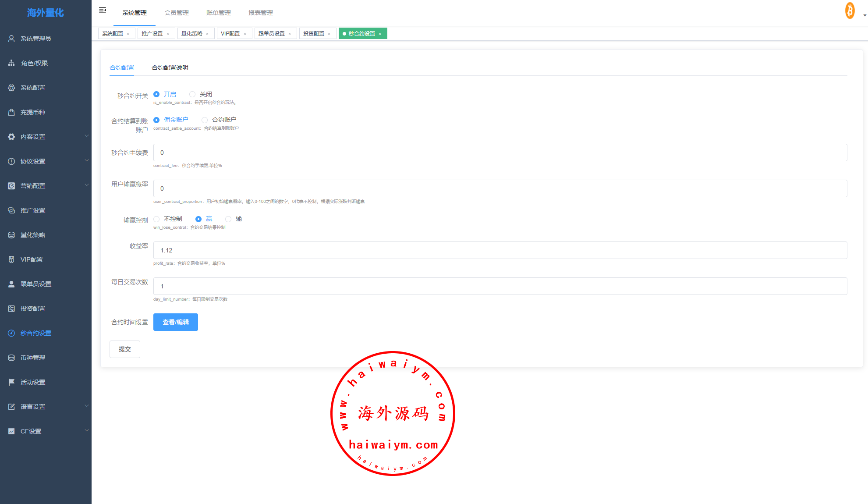Click the 充提币种 bag icon
This screenshot has width=868, height=504.
tap(11, 112)
